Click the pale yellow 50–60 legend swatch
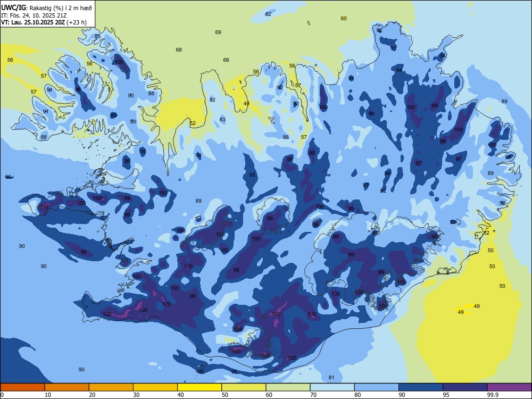The image size is (532, 399). [x=244, y=387]
